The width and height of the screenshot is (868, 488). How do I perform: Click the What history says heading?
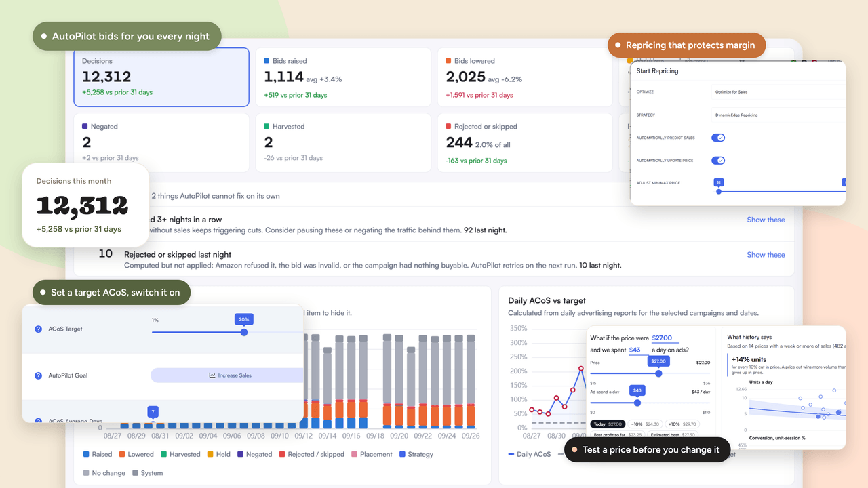click(x=749, y=337)
